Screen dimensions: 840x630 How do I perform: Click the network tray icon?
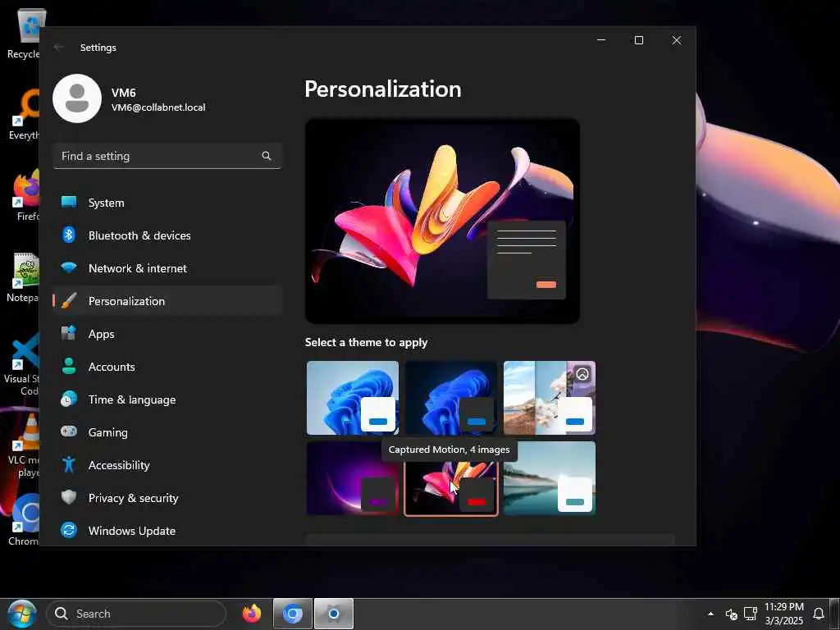[x=751, y=614]
